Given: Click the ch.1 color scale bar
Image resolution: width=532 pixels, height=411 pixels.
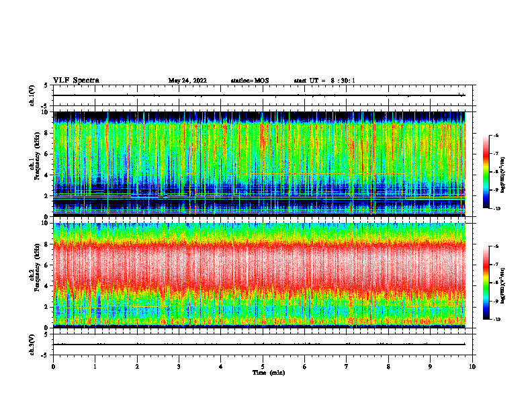Looking at the screenshot, I should tap(486, 172).
